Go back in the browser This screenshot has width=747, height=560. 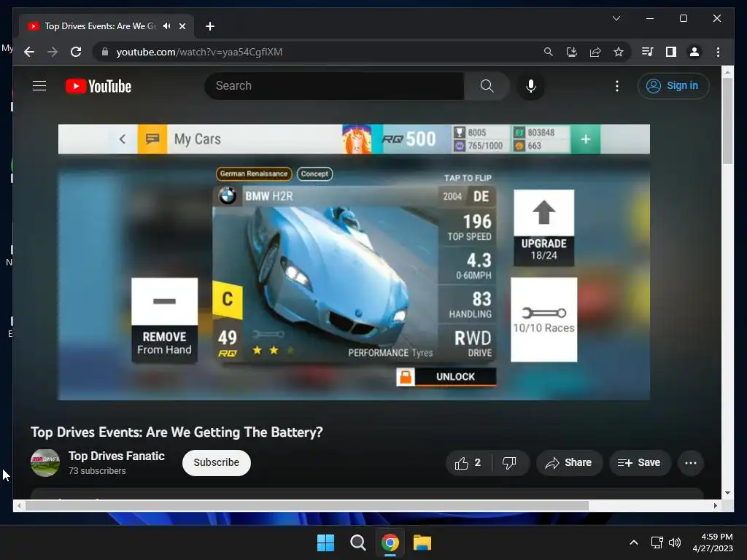pos(29,52)
